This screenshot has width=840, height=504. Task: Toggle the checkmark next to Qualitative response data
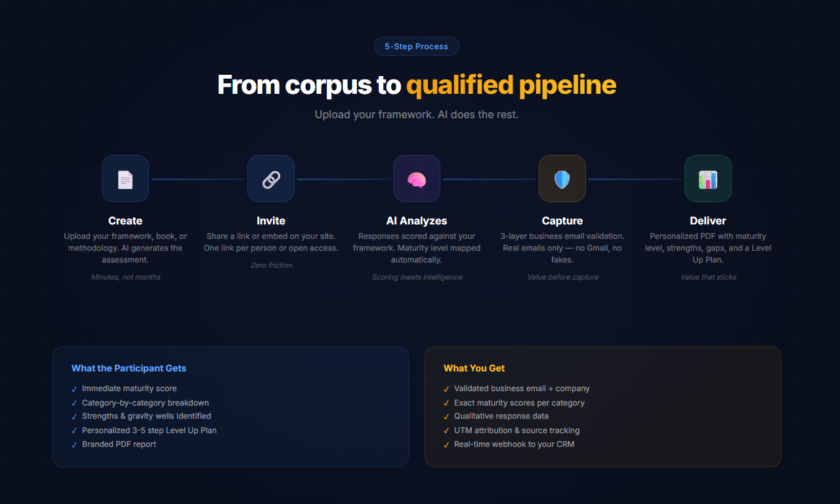click(x=446, y=416)
